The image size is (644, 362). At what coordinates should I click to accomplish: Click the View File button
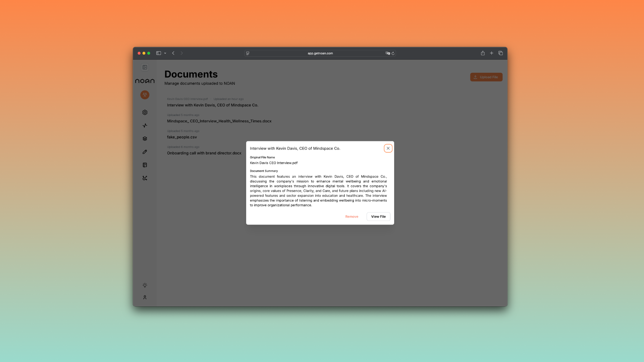point(378,217)
